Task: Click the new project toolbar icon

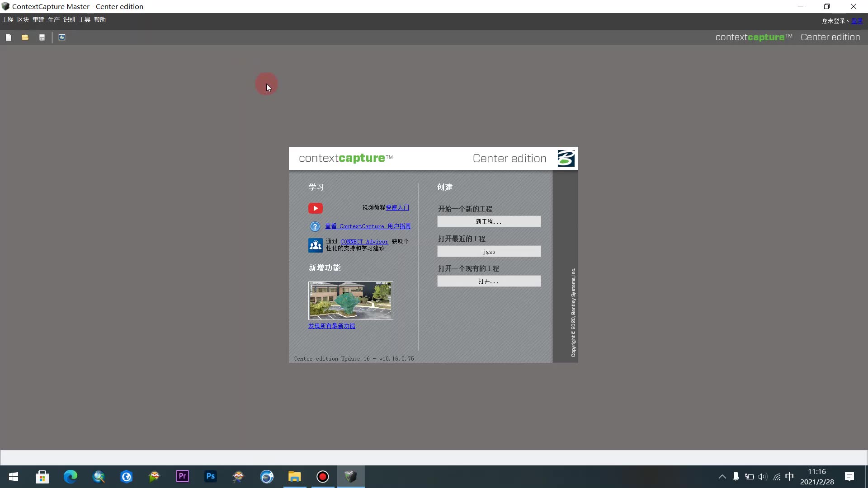Action: [x=9, y=38]
